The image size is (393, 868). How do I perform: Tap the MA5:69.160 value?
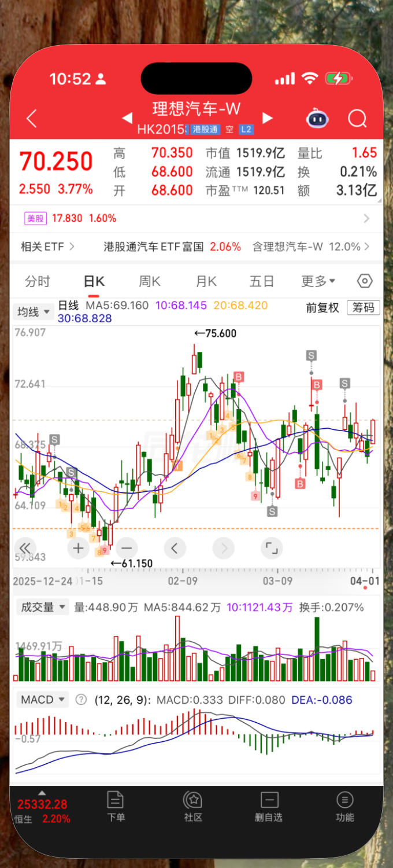point(117,306)
